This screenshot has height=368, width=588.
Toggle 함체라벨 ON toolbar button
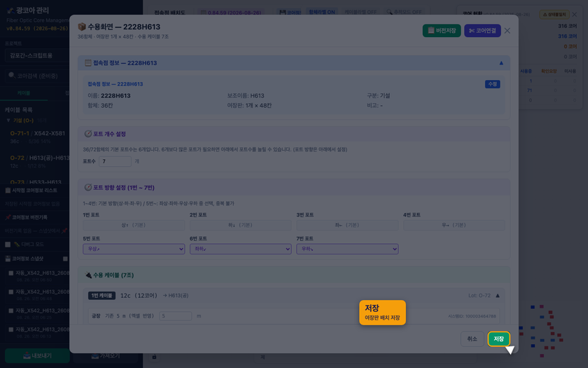coord(322,12)
